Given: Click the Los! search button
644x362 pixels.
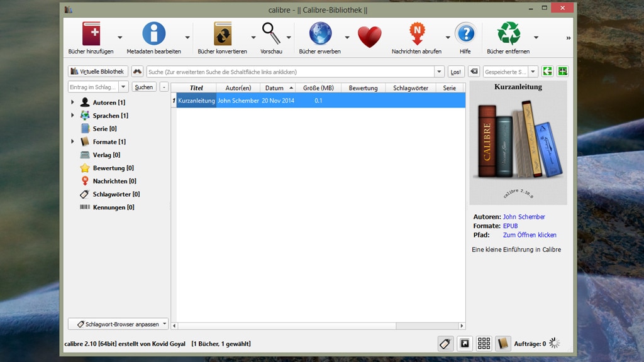Looking at the screenshot, I should tap(456, 72).
